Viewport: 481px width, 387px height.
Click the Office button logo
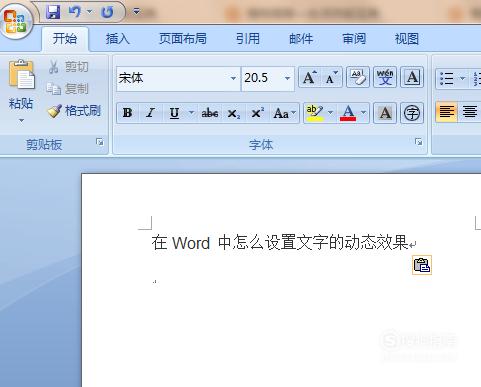point(15,21)
